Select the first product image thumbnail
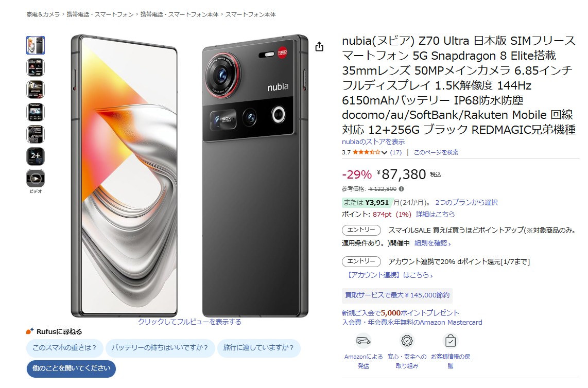Screen dimensions: 588x388 pyautogui.click(x=36, y=45)
